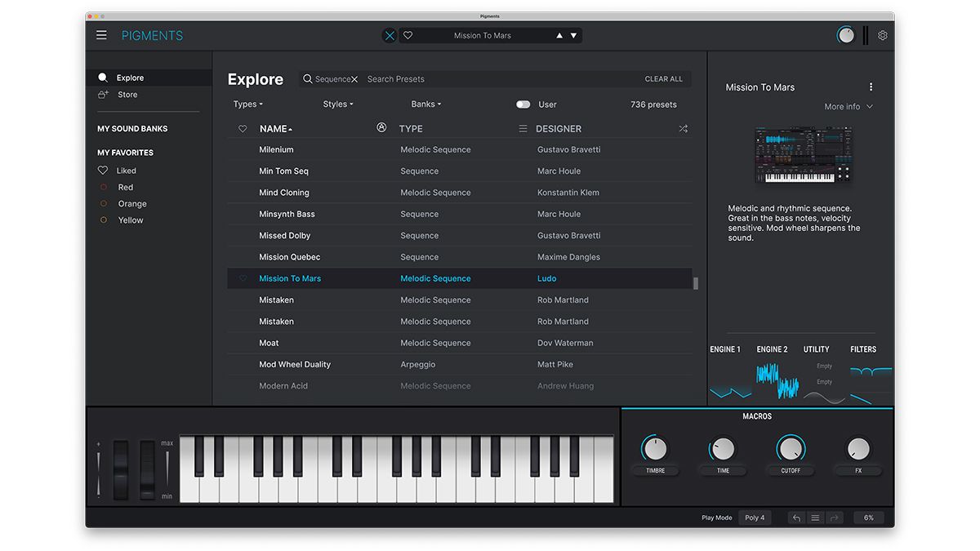Open the hamburger main menu
The image size is (980, 551).
(101, 35)
